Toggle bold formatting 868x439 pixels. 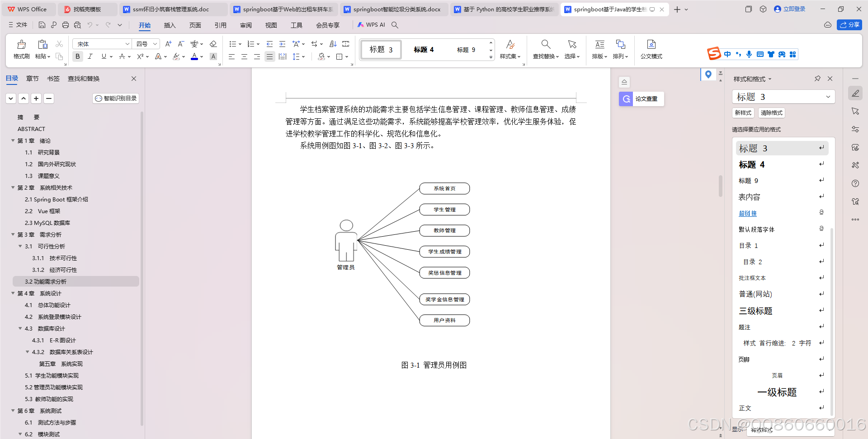coord(78,56)
